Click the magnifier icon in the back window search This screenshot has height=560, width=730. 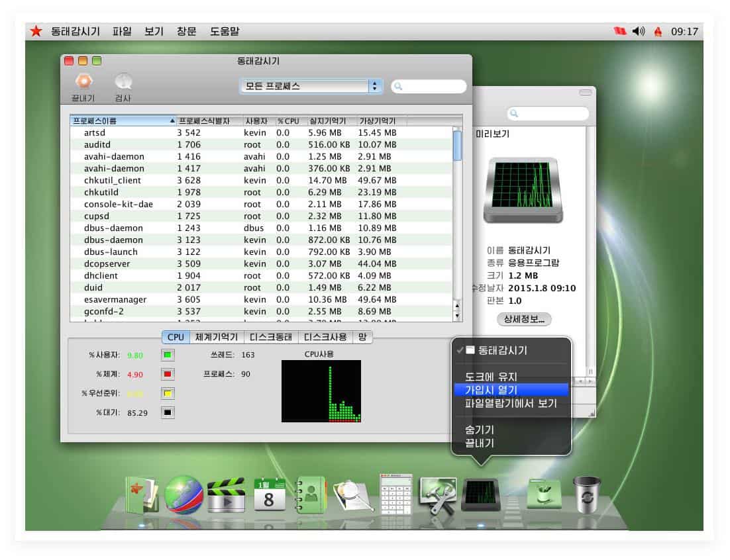pos(514,113)
